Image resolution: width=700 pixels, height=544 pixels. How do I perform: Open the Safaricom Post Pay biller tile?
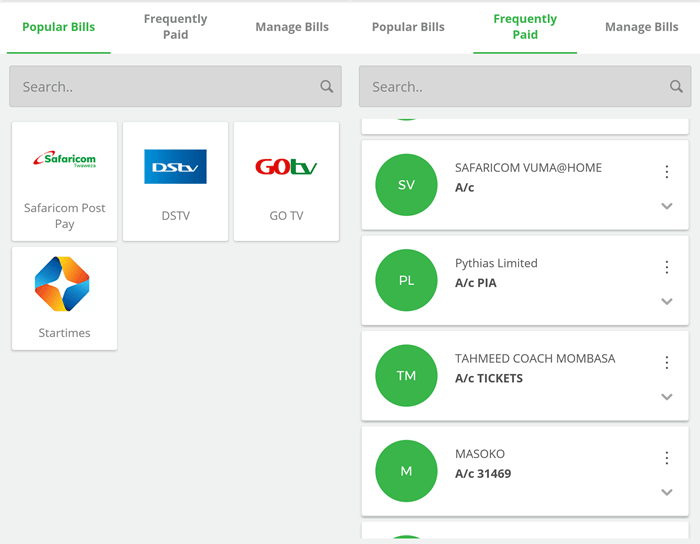tap(64, 181)
